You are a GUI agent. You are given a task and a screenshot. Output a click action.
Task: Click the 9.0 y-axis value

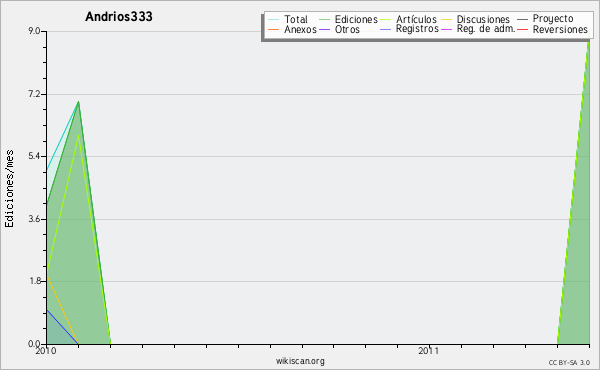[x=34, y=31]
